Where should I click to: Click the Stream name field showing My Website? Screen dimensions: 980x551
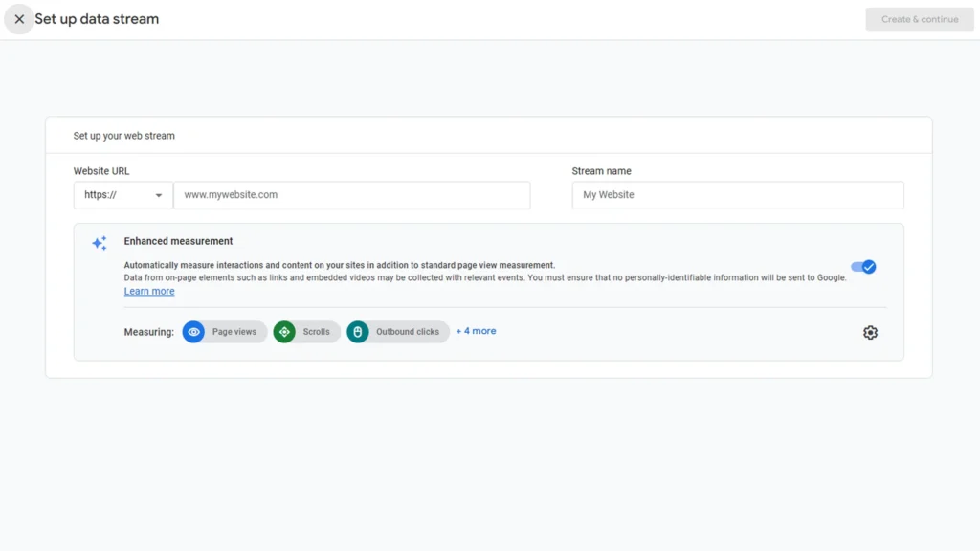click(737, 195)
